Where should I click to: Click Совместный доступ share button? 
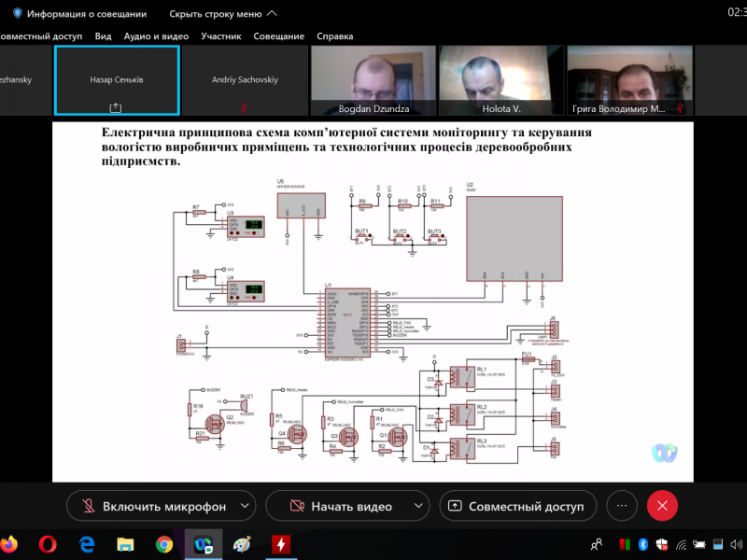(517, 506)
